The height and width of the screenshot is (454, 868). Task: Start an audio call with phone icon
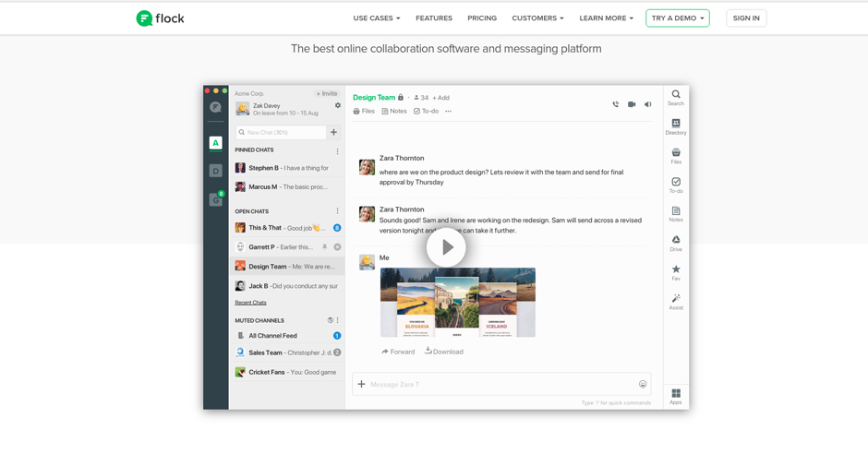point(616,104)
